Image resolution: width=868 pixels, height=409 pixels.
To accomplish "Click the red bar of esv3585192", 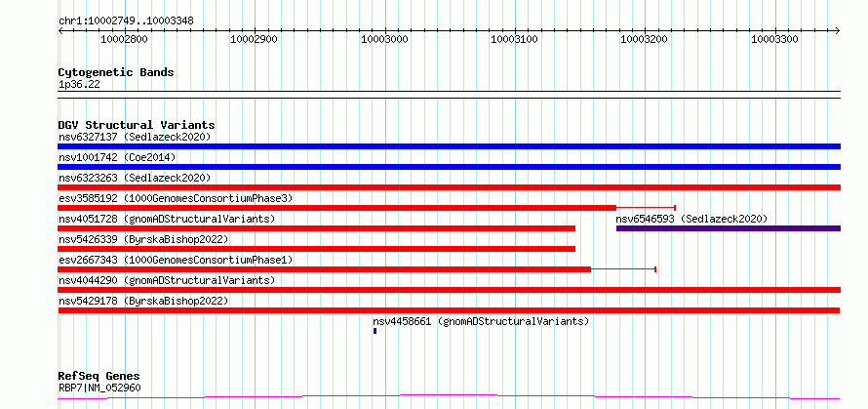I will pyautogui.click(x=337, y=208).
